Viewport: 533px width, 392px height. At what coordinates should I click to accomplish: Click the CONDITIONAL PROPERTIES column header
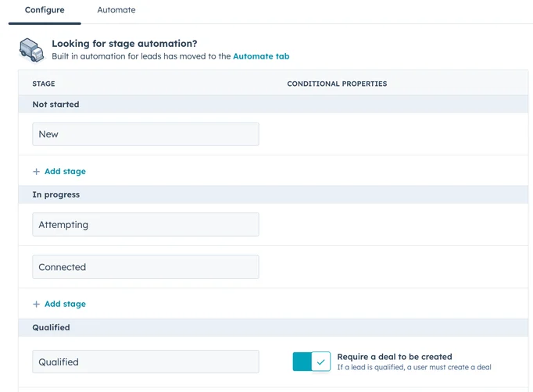tap(337, 84)
